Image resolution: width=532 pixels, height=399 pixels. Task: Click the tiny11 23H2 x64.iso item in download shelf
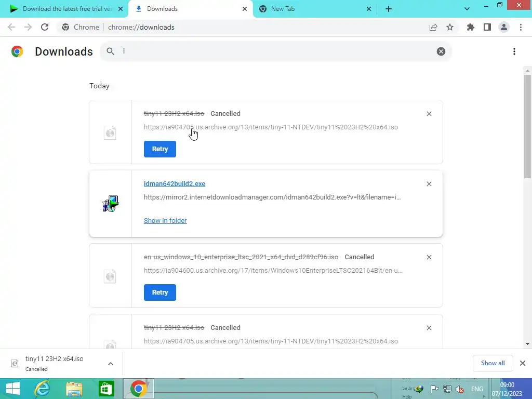(x=54, y=363)
